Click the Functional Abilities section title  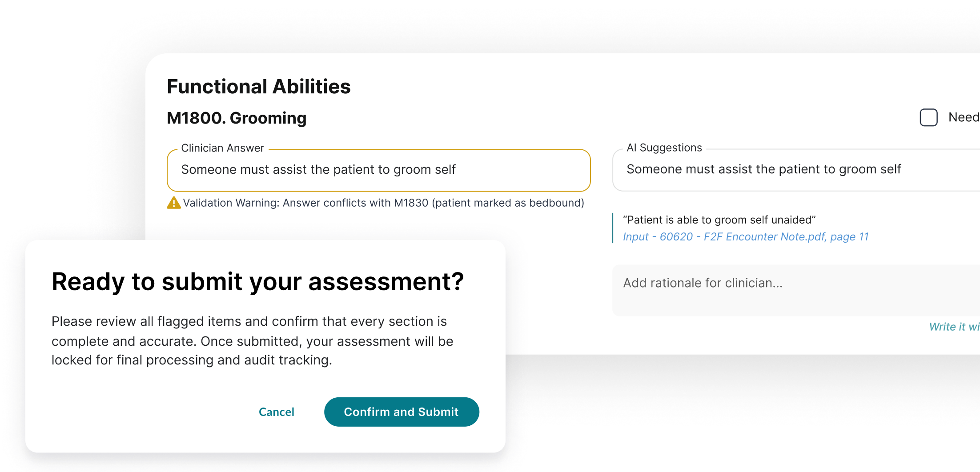(259, 86)
